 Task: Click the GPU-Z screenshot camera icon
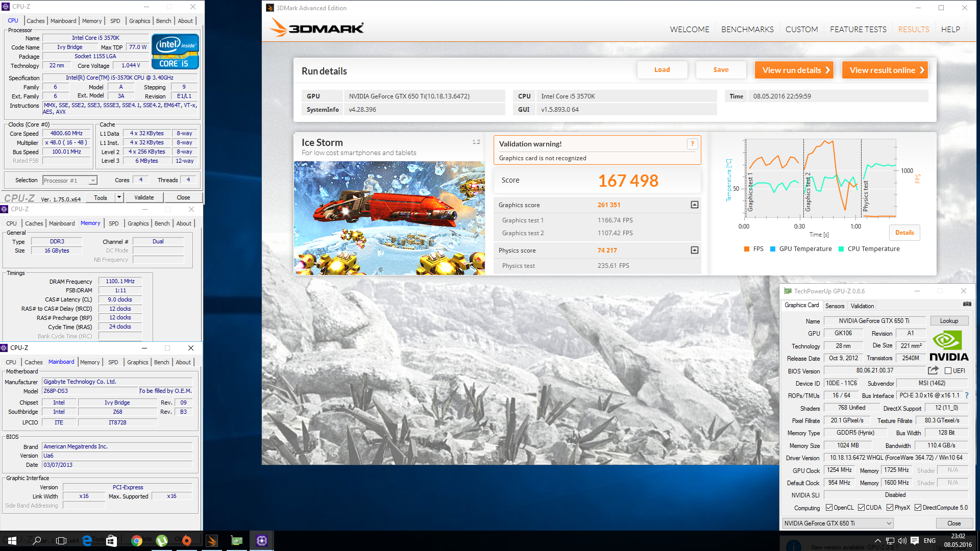click(967, 304)
